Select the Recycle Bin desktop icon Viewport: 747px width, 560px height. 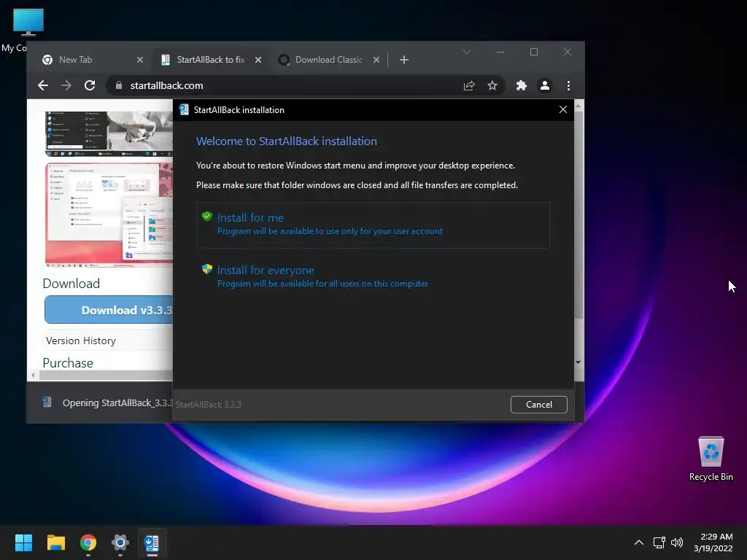[x=711, y=459]
